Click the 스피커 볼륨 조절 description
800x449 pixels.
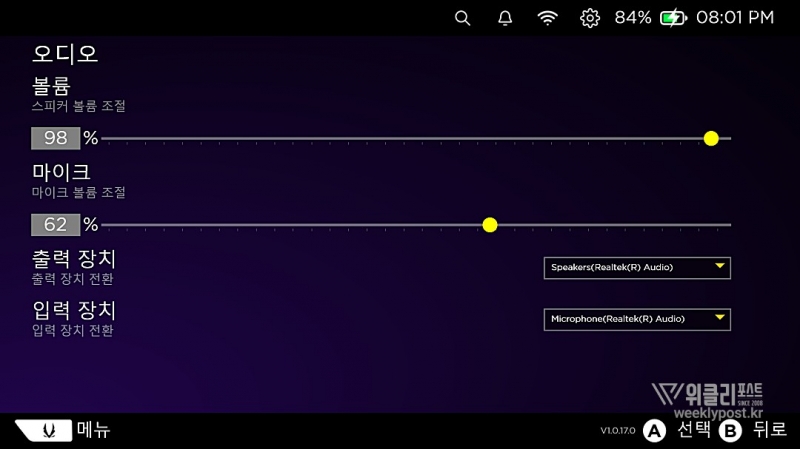[x=79, y=106]
